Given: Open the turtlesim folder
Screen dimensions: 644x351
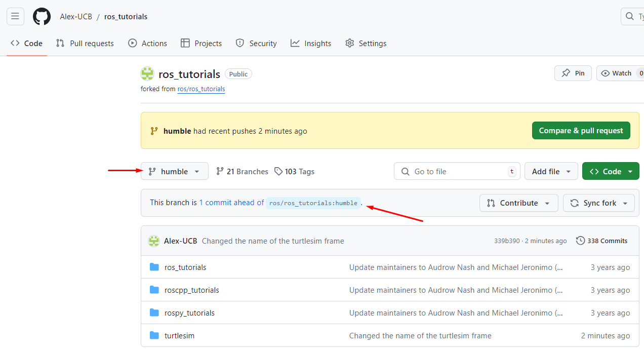Looking at the screenshot, I should [x=179, y=336].
